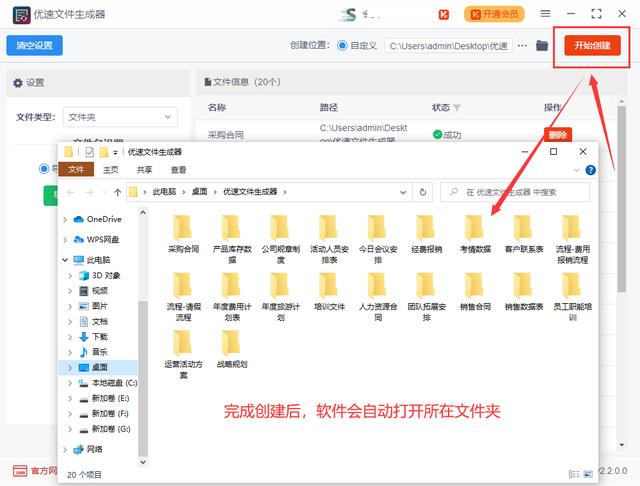Click the 开始创建 button
640x486 pixels.
[x=592, y=45]
